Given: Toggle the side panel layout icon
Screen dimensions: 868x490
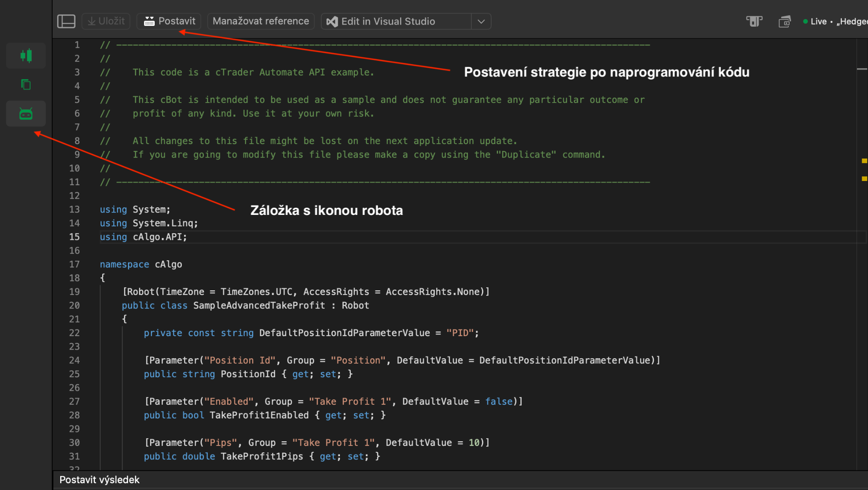Looking at the screenshot, I should (x=66, y=21).
